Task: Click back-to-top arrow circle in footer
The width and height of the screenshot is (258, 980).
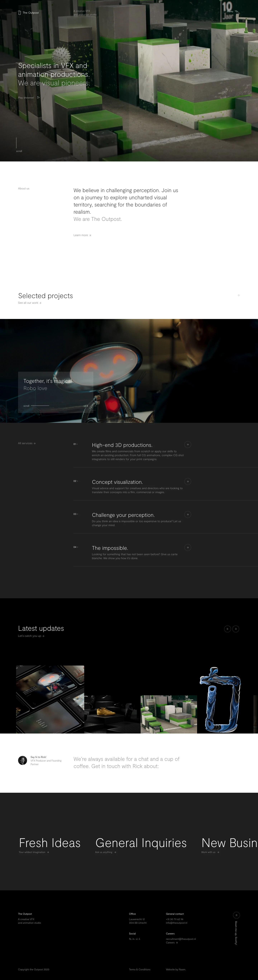Action: click(x=236, y=915)
